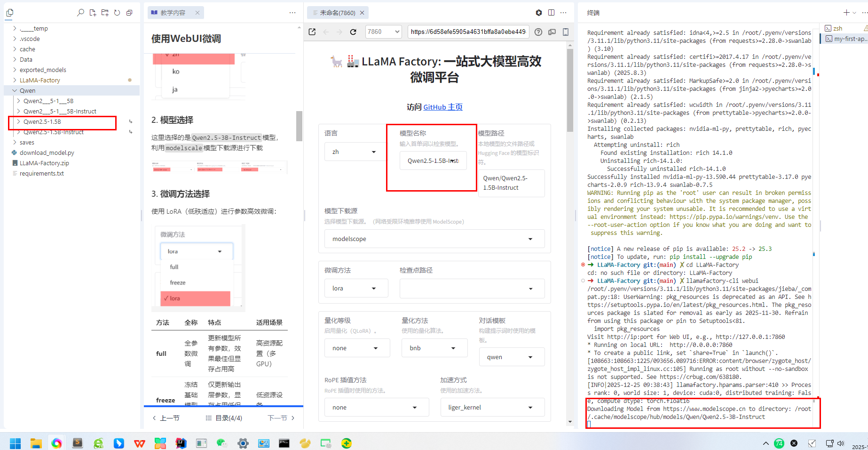Viewport: 868px width, 450px height.
Task: Expand the Data folder
Action: 71,59
